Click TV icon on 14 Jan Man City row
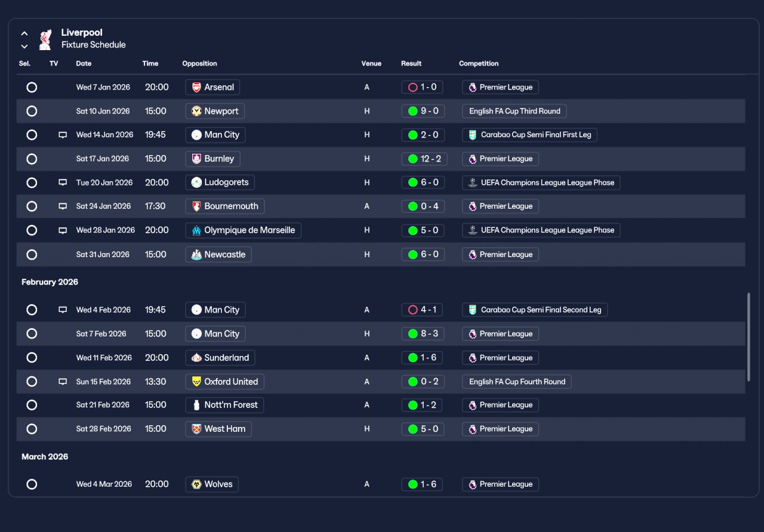 (63, 135)
